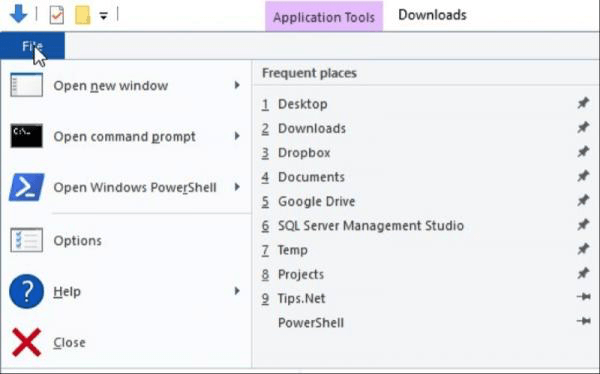The height and width of the screenshot is (374, 600).
Task: Unpin Projects using its pin icon
Action: [583, 273]
